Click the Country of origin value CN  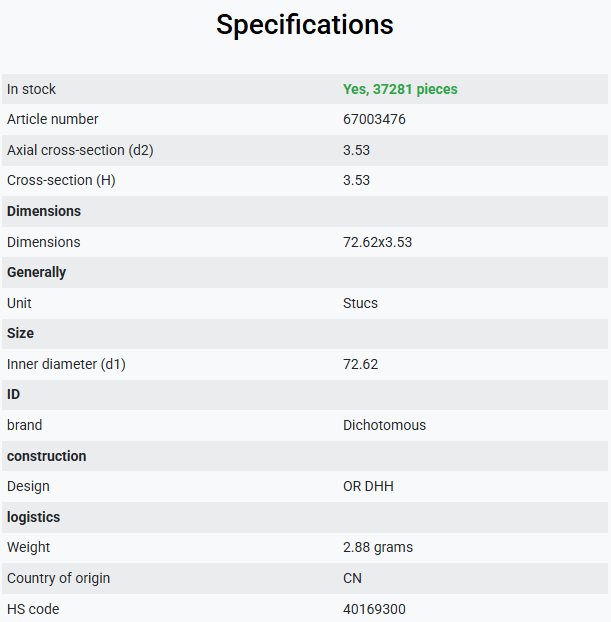click(352, 579)
